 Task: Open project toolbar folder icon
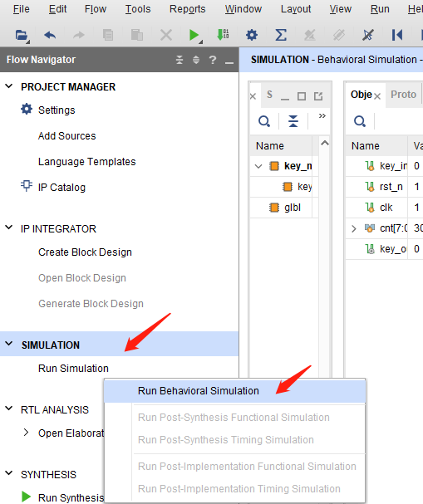(x=22, y=35)
